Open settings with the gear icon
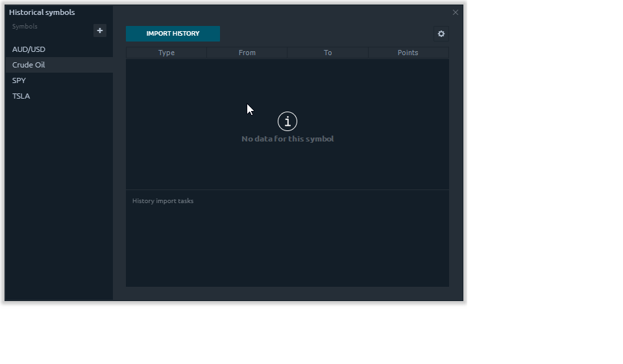This screenshot has width=623, height=364. pos(441,34)
